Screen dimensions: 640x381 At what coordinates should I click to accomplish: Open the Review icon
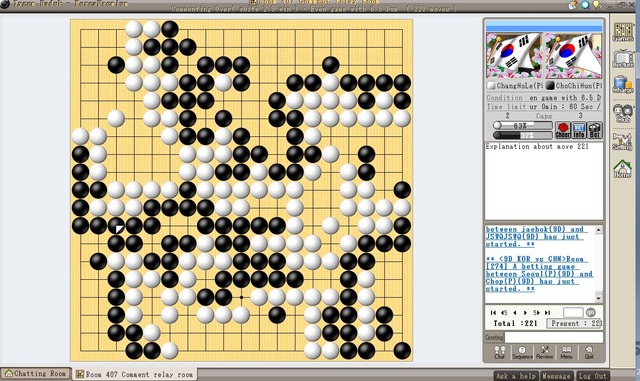click(544, 352)
